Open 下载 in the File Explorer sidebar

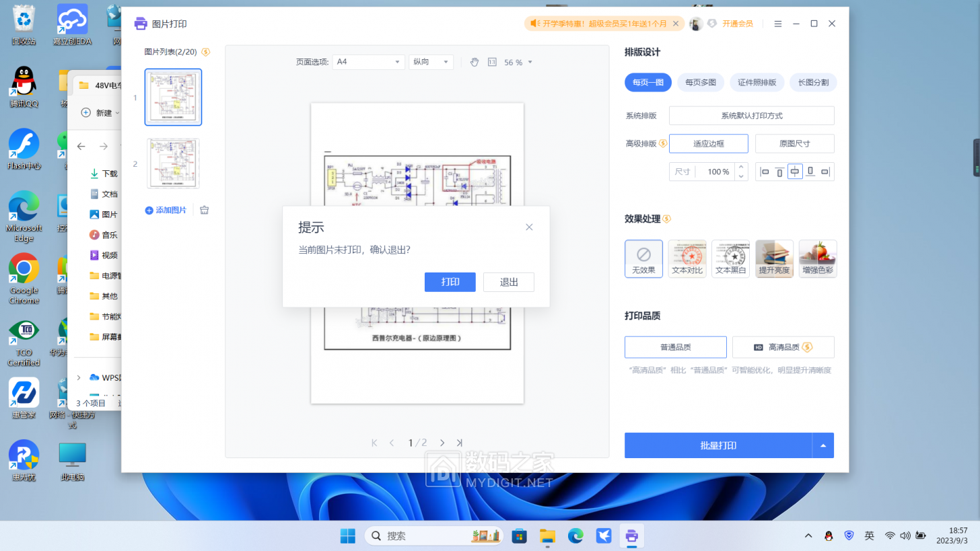(x=104, y=174)
